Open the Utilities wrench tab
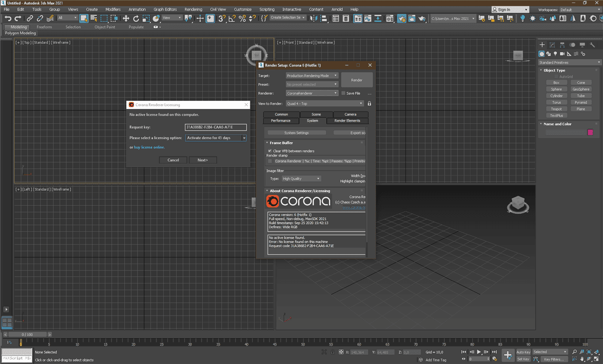 click(592, 45)
